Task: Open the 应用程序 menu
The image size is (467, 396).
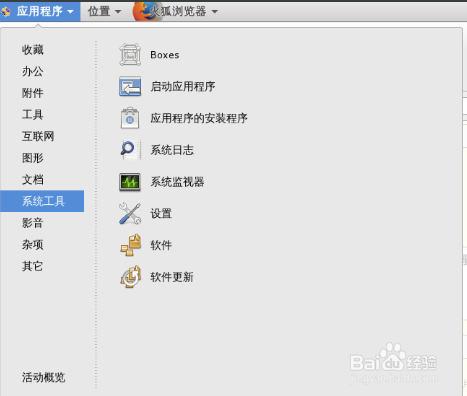Action: click(40, 12)
